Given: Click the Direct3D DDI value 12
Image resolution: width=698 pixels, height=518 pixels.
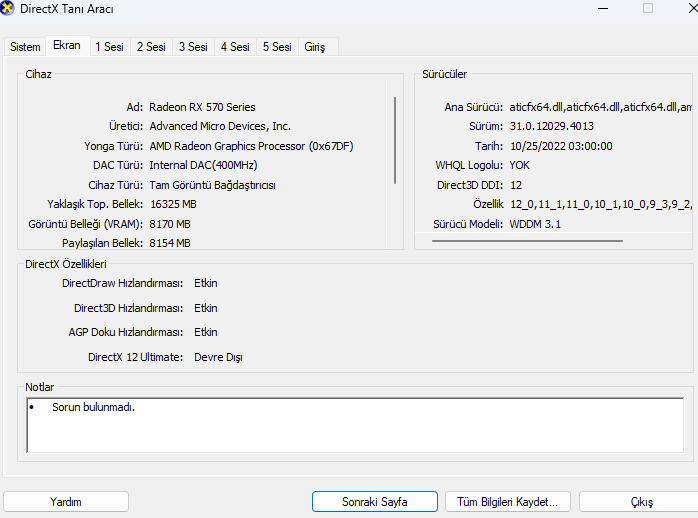Looking at the screenshot, I should point(516,185).
